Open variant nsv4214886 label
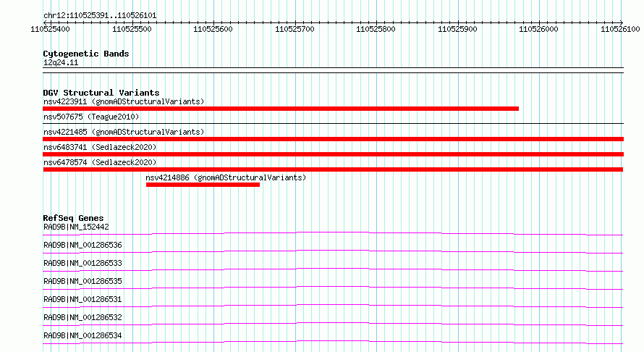This screenshot has height=352, width=644. click(226, 177)
